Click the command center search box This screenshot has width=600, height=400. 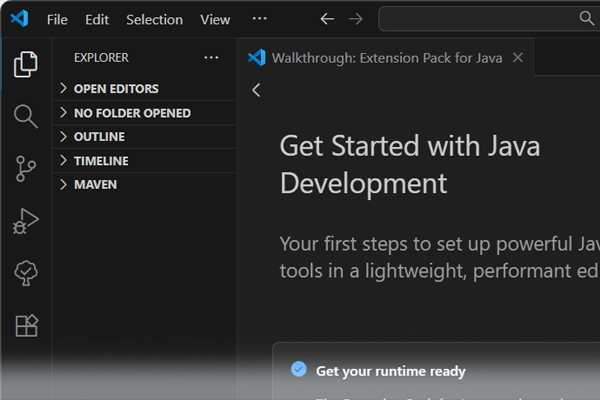[487, 19]
